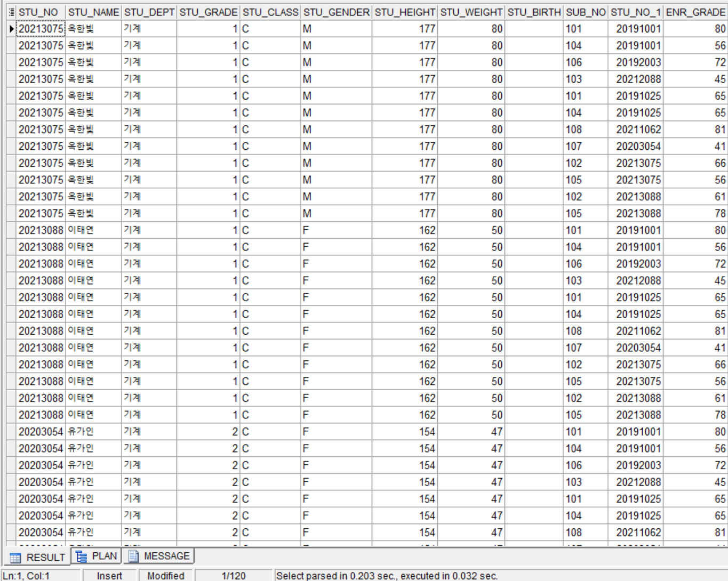Screen dimensions: 728x581
Task: Click the "Ln:1, Col:1" status entry
Action: (27, 576)
